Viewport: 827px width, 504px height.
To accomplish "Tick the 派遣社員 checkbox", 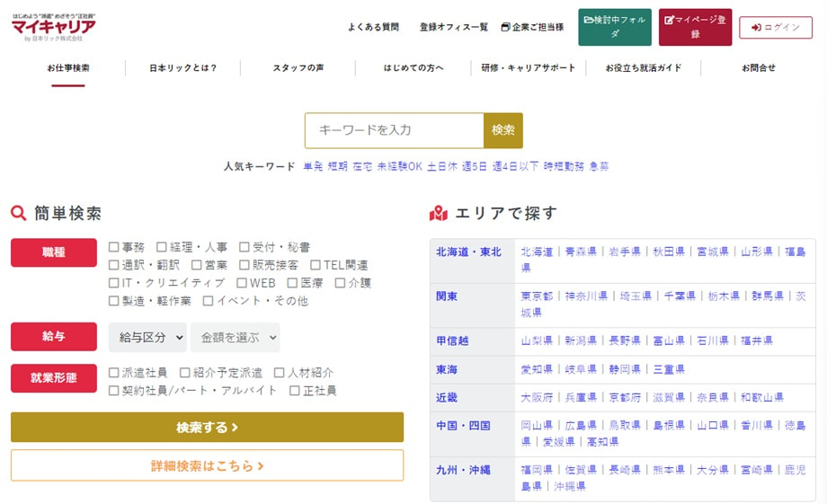I will tap(114, 373).
